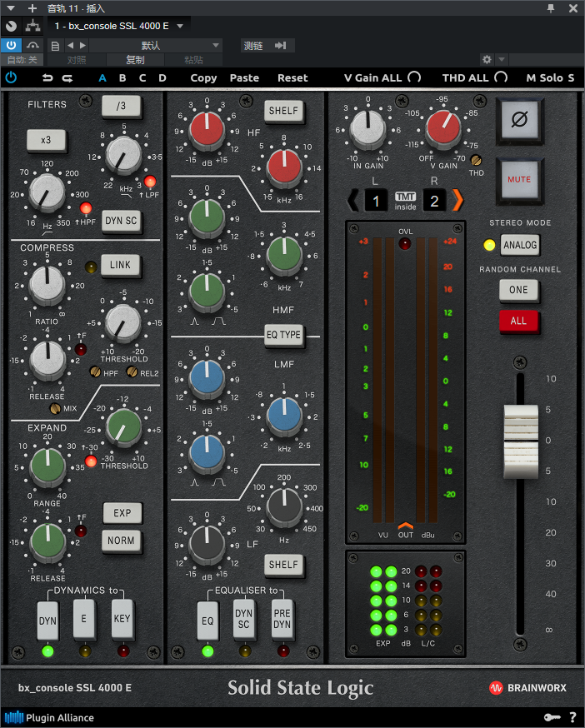Toggle the EXP expander button
The width and height of the screenshot is (585, 728).
(x=122, y=513)
